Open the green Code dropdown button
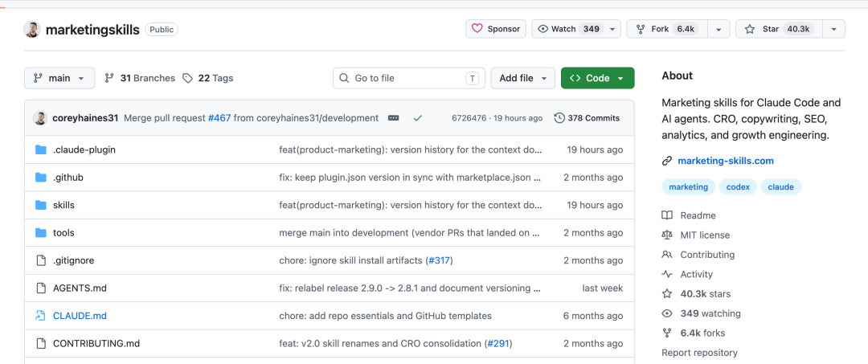 [597, 78]
